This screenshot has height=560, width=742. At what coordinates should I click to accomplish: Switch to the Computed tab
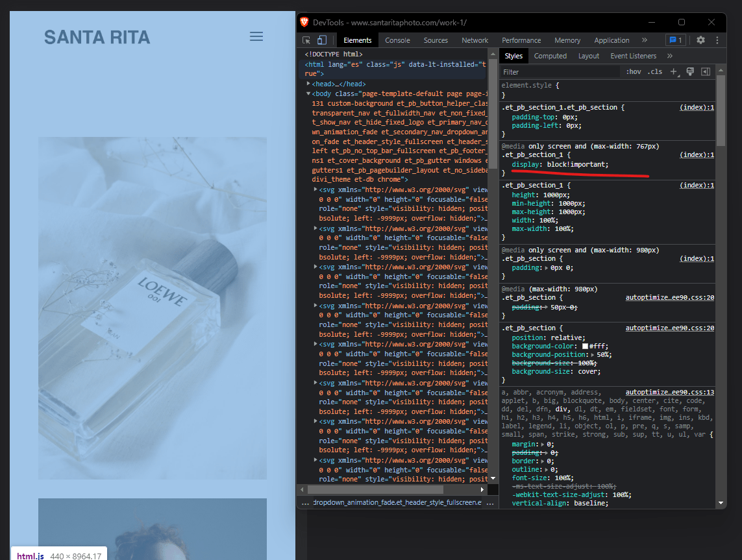coord(550,56)
